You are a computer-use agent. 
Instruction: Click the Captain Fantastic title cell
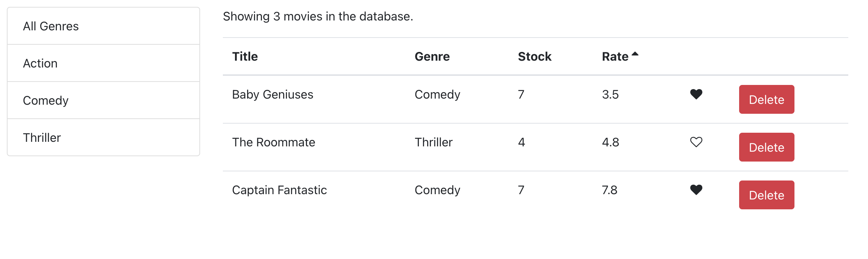(x=279, y=190)
